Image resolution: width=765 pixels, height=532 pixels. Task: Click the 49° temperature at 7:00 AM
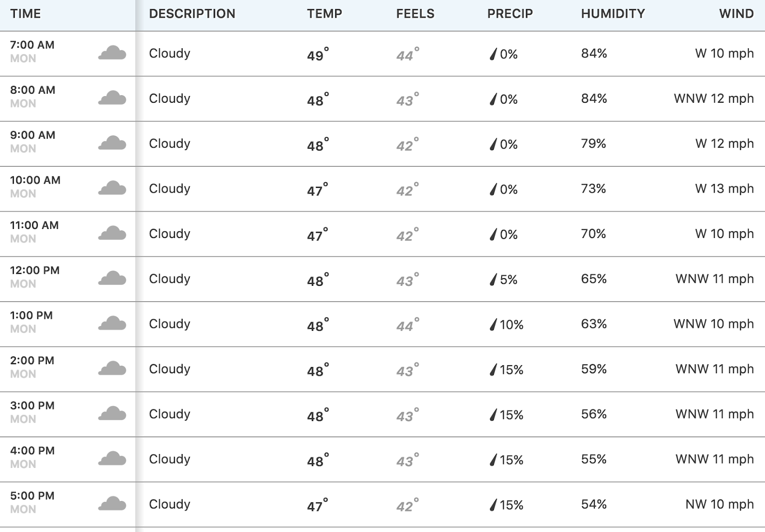click(317, 54)
